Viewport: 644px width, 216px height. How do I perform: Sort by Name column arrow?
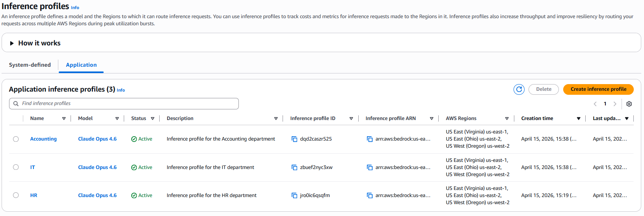pos(64,118)
